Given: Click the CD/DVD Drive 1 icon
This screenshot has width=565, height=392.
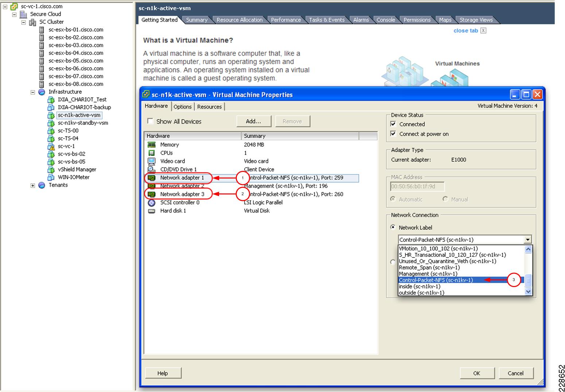Looking at the screenshot, I should (x=152, y=169).
